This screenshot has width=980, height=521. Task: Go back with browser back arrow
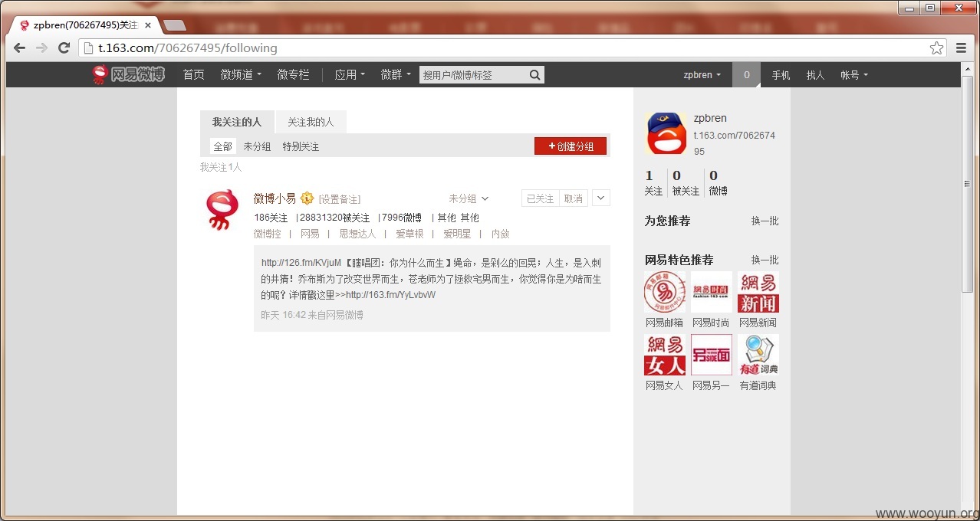19,48
